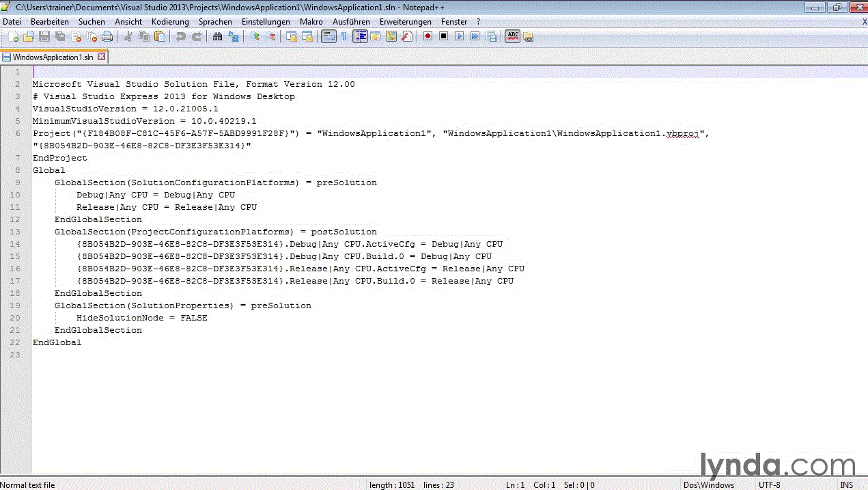868x490 pixels.
Task: Toggle synchronized vertical scrolling
Action: pos(292,36)
